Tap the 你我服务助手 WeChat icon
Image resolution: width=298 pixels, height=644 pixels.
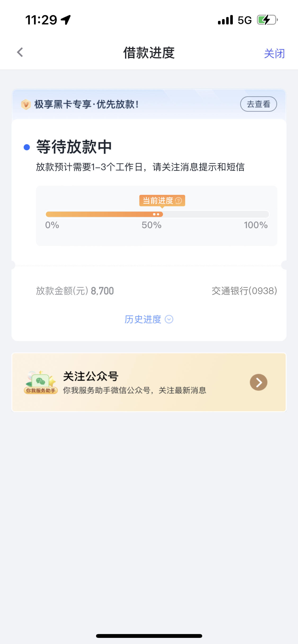point(41,382)
